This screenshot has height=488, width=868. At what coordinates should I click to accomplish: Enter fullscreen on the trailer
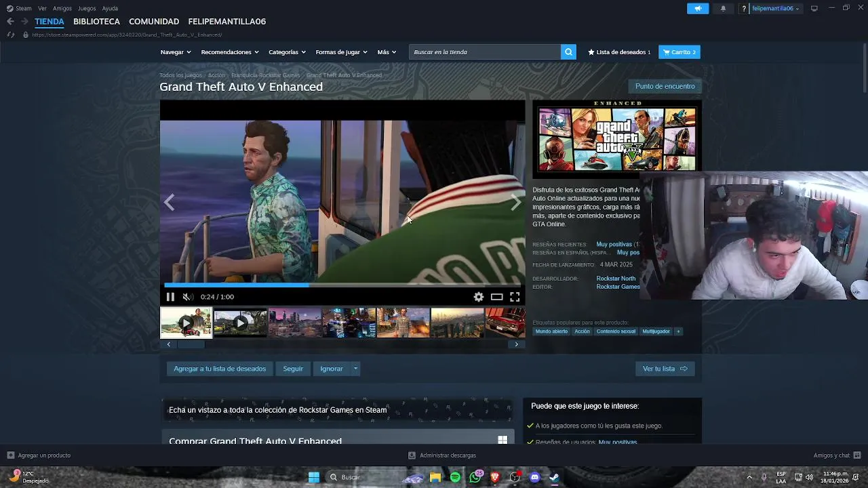(515, 297)
